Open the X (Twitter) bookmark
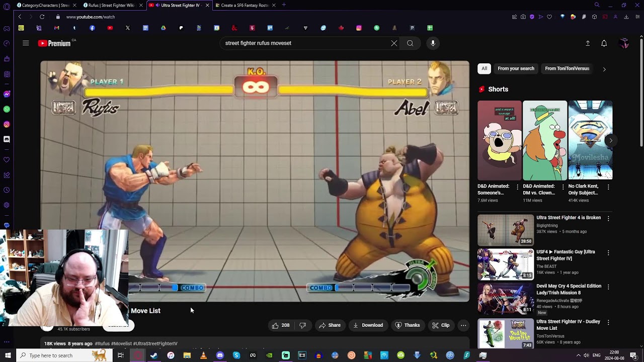The width and height of the screenshot is (644, 362). click(x=128, y=28)
